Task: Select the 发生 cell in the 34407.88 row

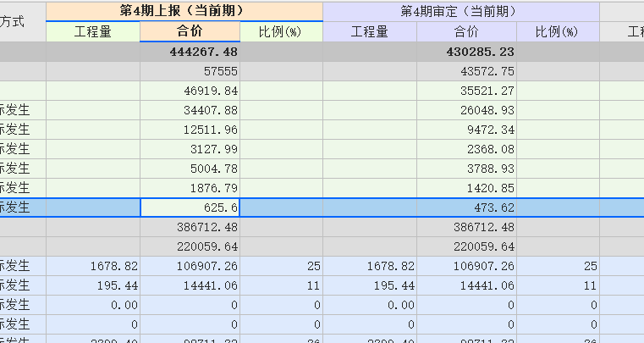Action: [x=23, y=110]
